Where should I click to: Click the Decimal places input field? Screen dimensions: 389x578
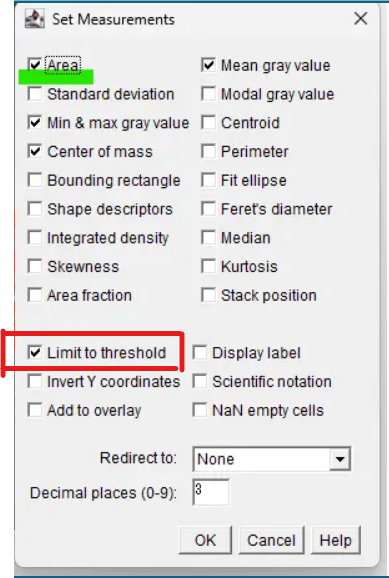pos(211,492)
